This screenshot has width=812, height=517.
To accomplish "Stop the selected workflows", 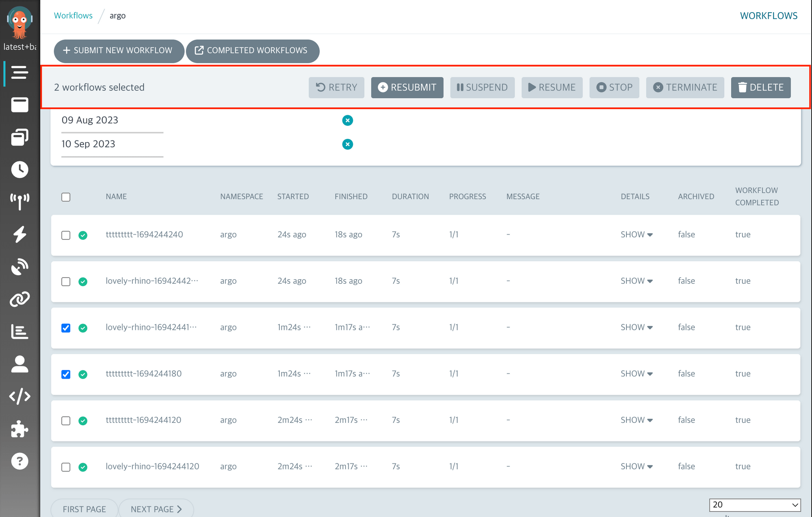I will [614, 87].
